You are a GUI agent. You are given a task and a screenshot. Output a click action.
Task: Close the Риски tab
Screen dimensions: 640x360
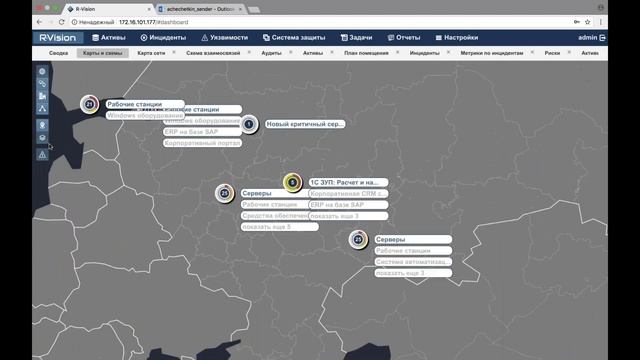tap(569, 52)
